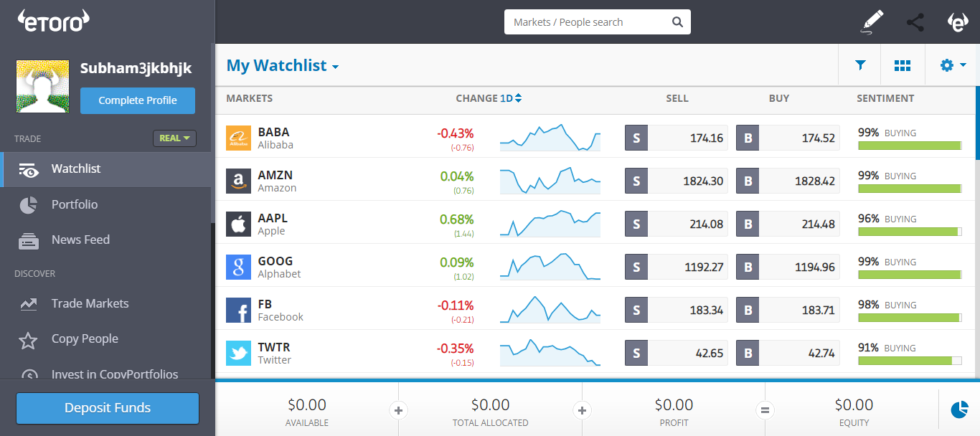Click the Amazon logo icon
The image size is (980, 436).
pyautogui.click(x=238, y=181)
